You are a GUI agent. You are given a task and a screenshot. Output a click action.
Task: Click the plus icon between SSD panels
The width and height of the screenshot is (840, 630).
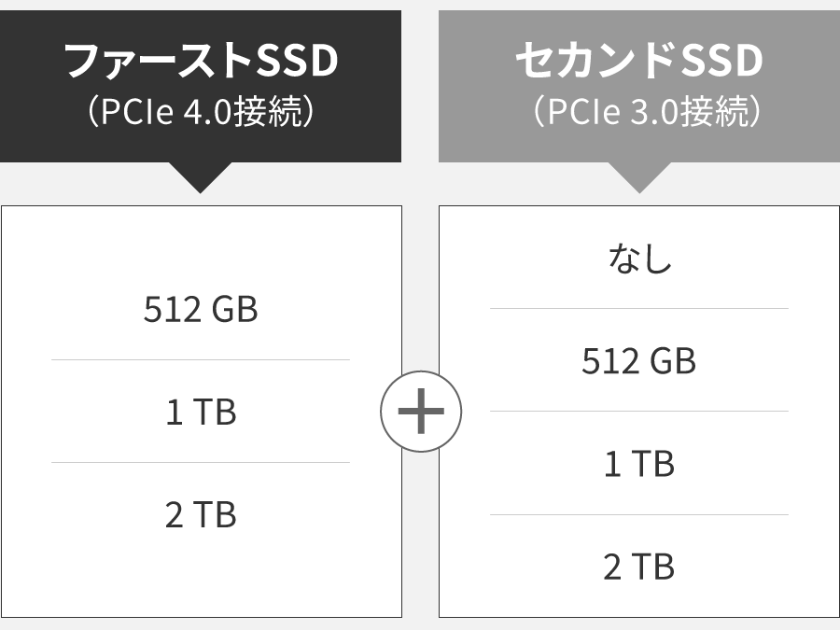pos(421,411)
